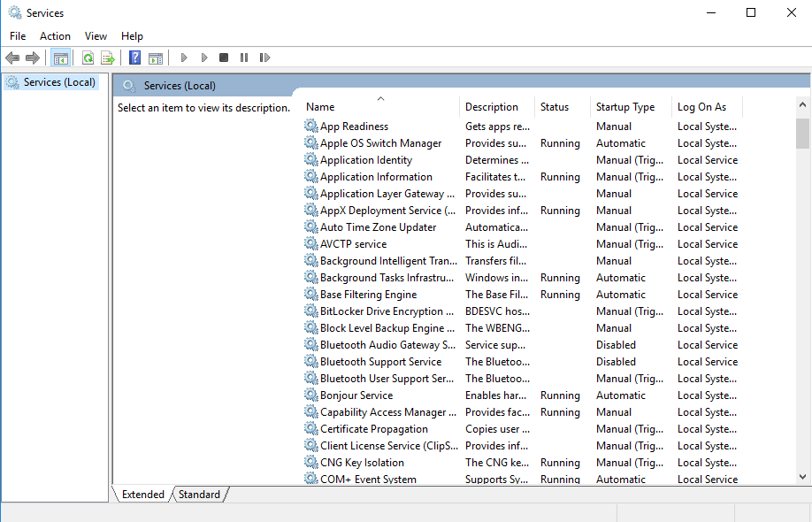Screen dimensions: 812x522
Task: Click Disabled startup type for Bluetooth Audio Gateway
Action: 616,345
